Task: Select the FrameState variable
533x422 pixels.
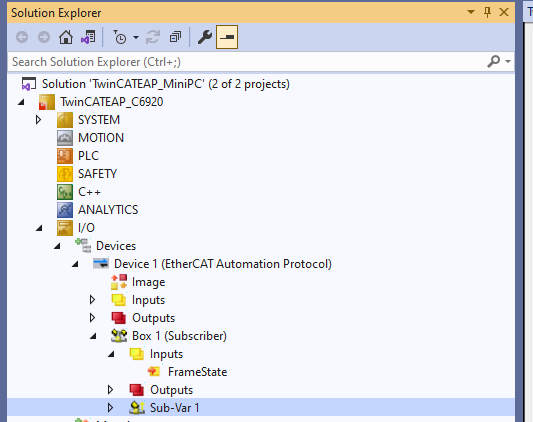Action: pyautogui.click(x=197, y=372)
